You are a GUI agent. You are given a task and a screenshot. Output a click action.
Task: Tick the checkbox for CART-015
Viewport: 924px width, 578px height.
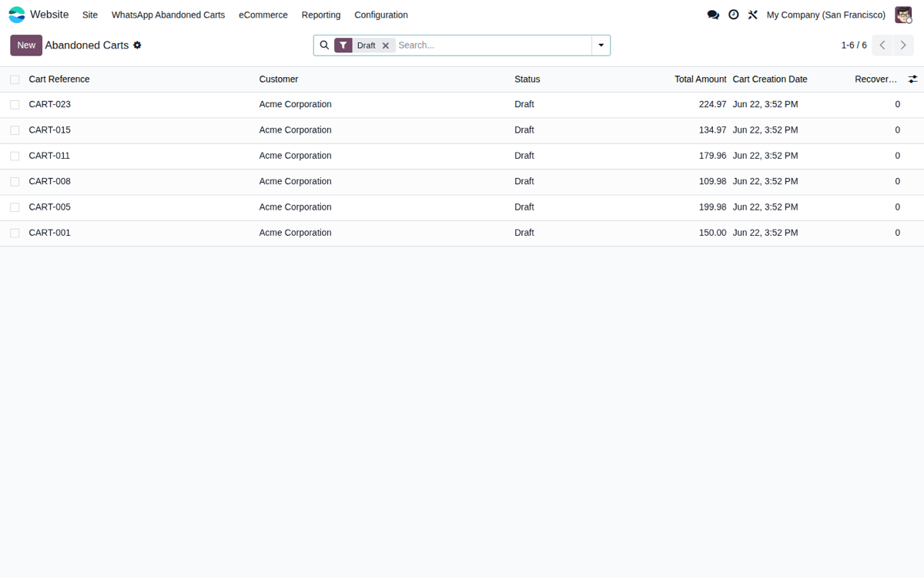[x=15, y=130]
